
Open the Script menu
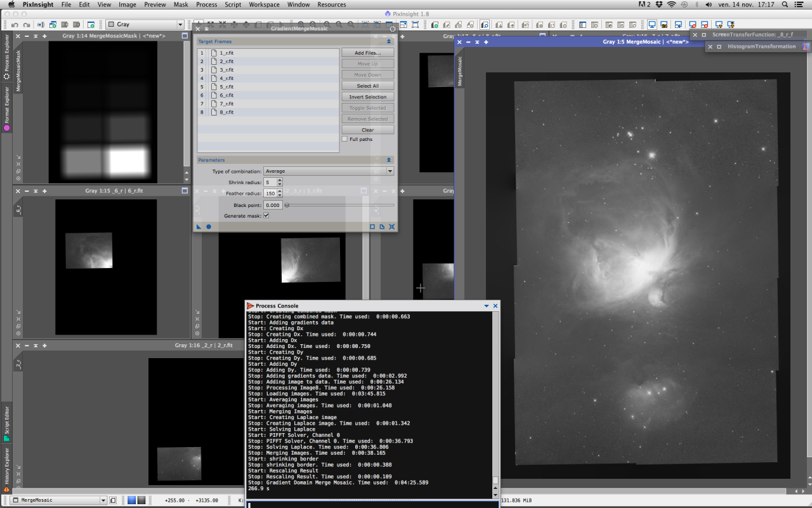pos(233,4)
